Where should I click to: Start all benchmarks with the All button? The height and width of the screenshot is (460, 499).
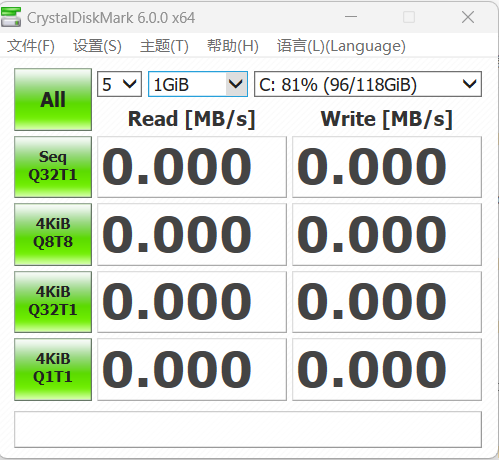point(53,99)
